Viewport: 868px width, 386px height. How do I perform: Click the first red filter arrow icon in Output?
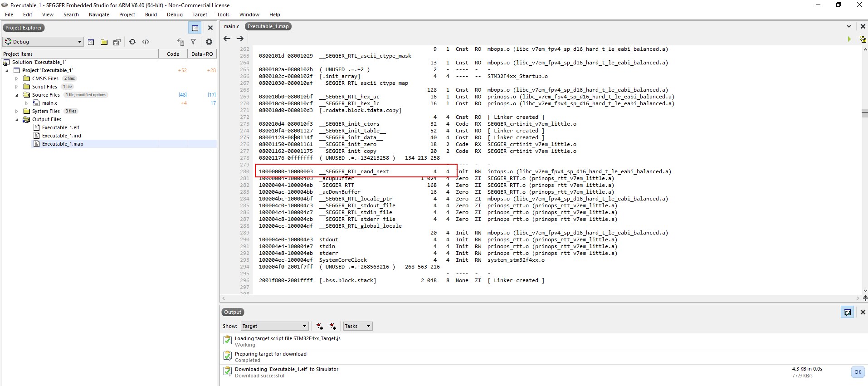pos(320,326)
